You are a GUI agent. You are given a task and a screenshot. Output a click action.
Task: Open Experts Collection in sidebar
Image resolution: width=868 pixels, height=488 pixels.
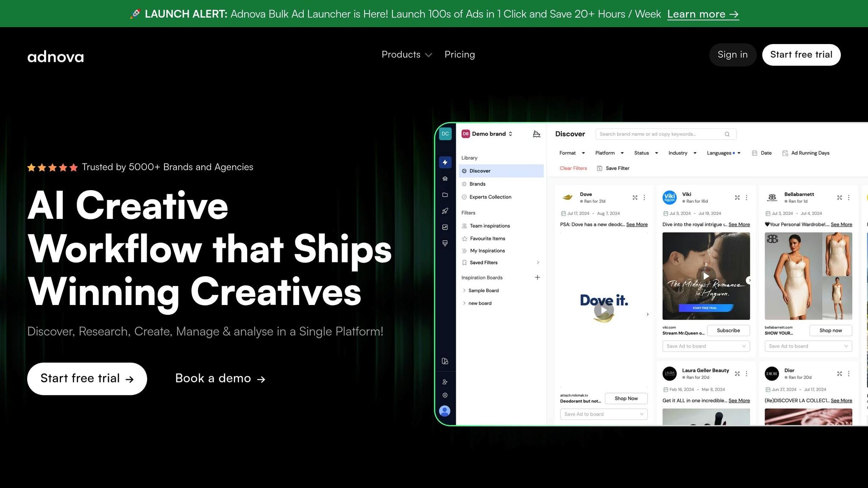tap(490, 197)
